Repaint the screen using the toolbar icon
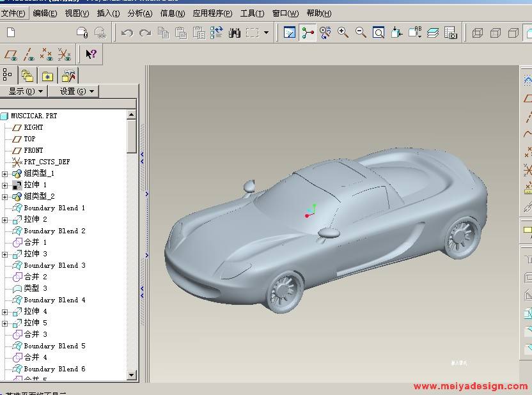This screenshot has width=532, height=395. [290, 33]
